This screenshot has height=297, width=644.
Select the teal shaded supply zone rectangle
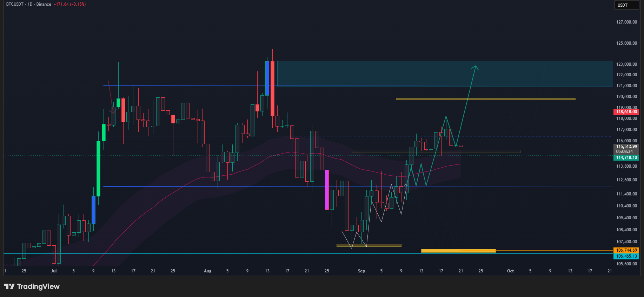pyautogui.click(x=445, y=73)
